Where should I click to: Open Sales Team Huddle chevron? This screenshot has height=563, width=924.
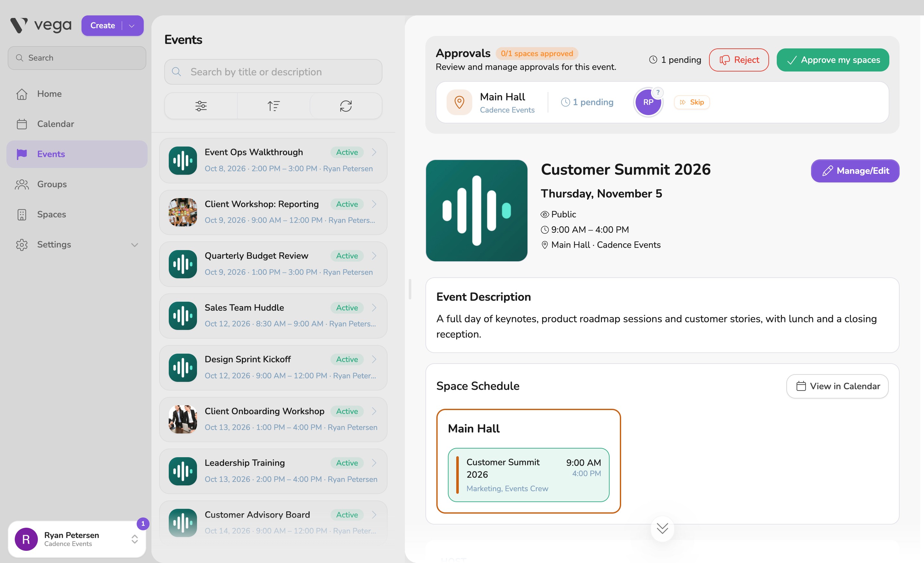click(x=374, y=308)
